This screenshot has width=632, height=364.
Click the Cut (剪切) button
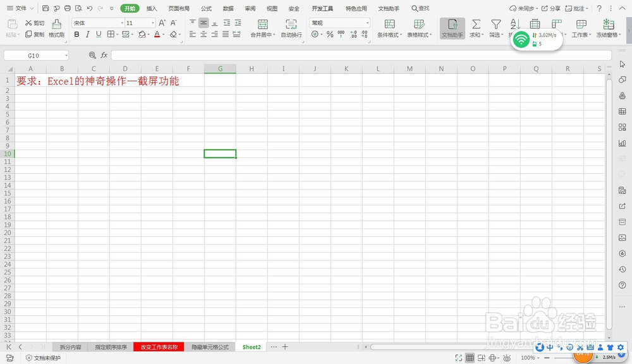(35, 23)
